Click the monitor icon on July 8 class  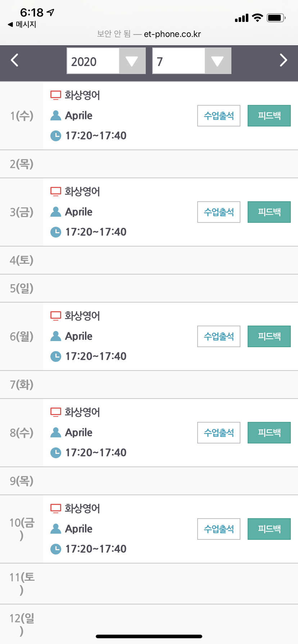point(56,412)
